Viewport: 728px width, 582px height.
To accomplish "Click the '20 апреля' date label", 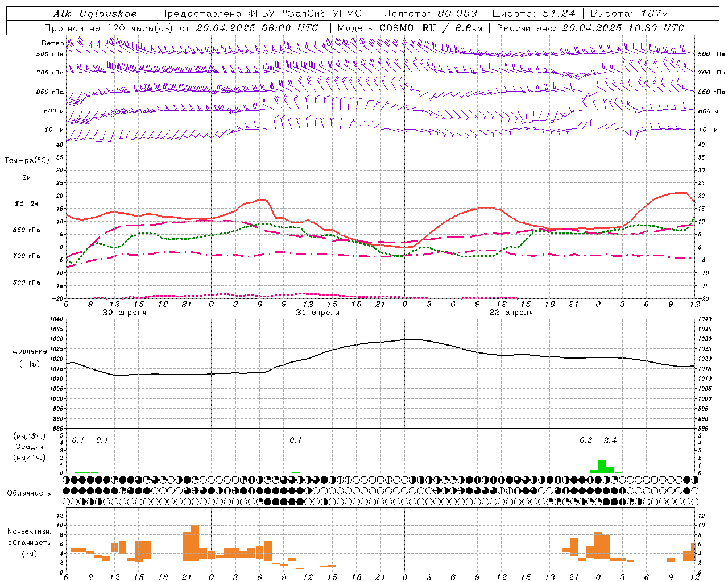I will click(x=125, y=313).
